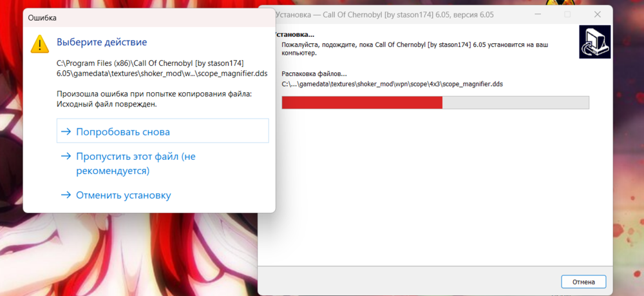The width and height of the screenshot is (644, 296).
Task: Click the arrow icon beside Пропустить этот файл
Action: pos(66,156)
